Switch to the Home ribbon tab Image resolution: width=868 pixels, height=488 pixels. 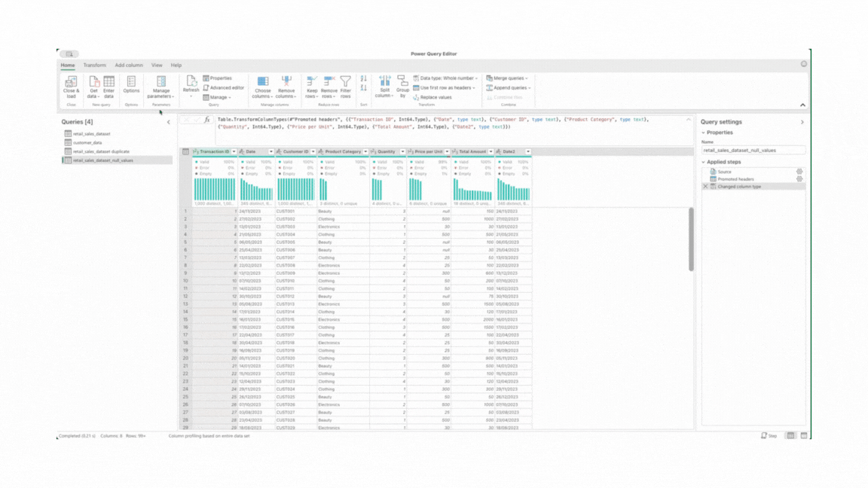68,66
